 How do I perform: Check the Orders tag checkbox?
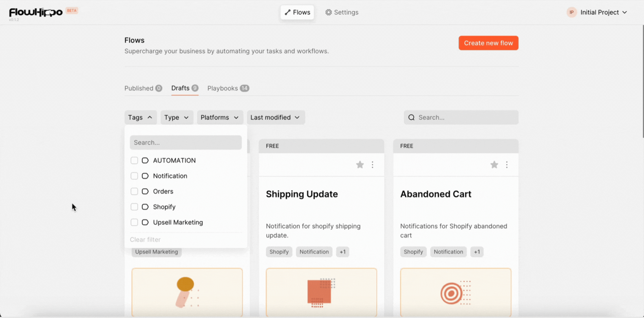[x=134, y=191]
